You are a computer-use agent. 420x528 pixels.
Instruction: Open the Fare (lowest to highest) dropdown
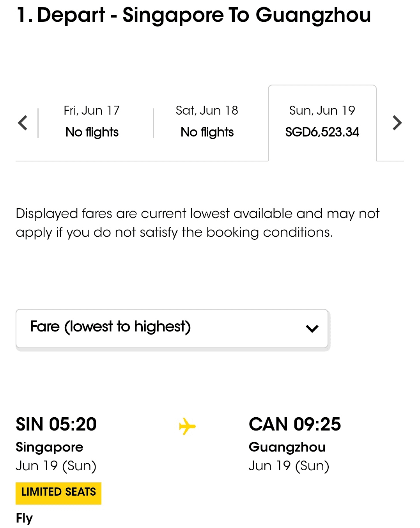[x=172, y=328]
